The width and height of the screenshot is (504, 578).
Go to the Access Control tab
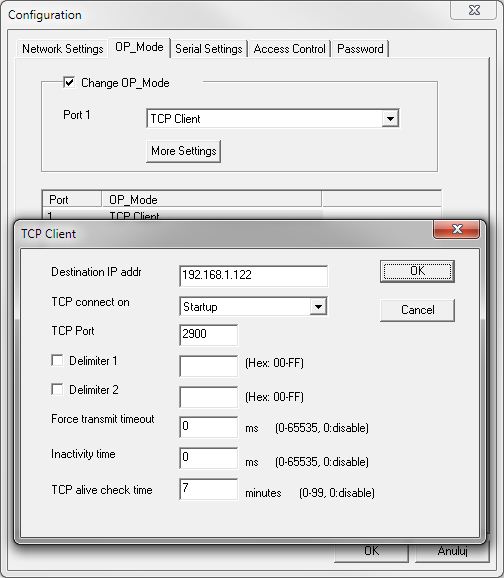[x=289, y=49]
